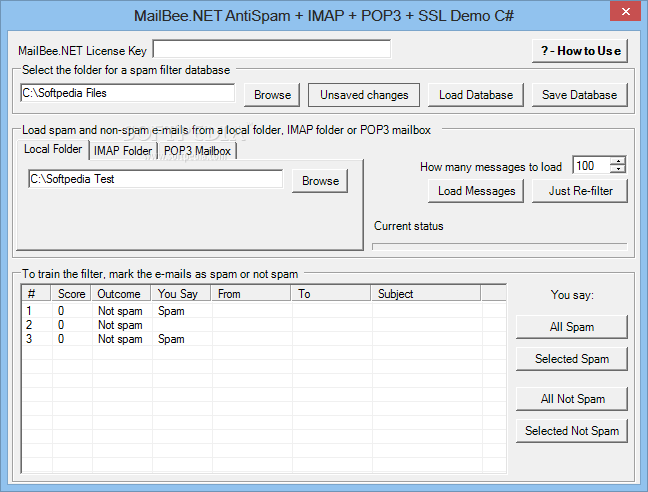Click the '? - How to Use' button
648x492 pixels.
[x=579, y=51]
